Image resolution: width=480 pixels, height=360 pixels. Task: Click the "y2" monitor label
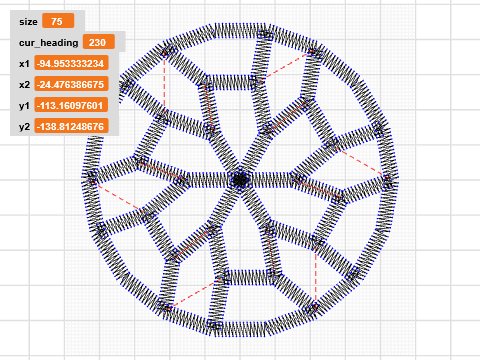[x=24, y=127]
